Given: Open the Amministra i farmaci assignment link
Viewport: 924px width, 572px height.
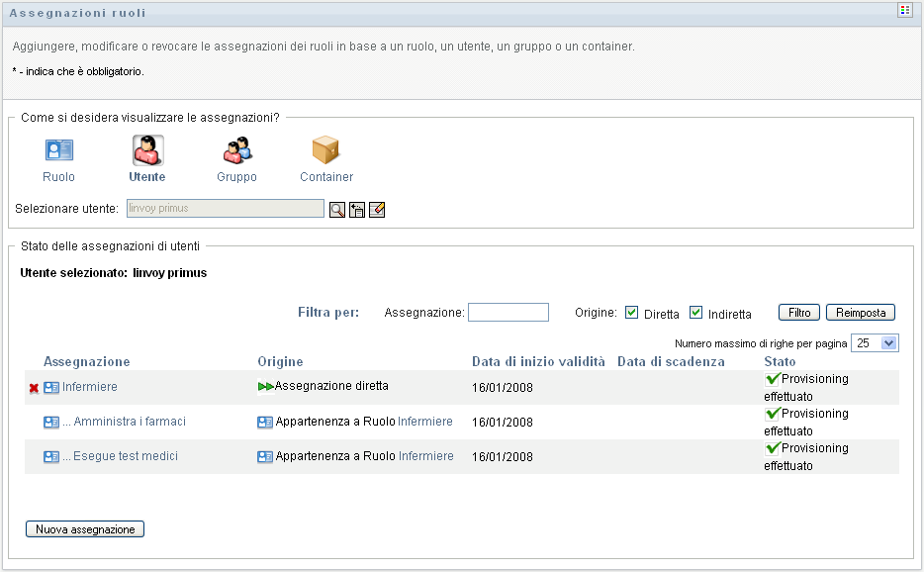Looking at the screenshot, I should tap(124, 422).
